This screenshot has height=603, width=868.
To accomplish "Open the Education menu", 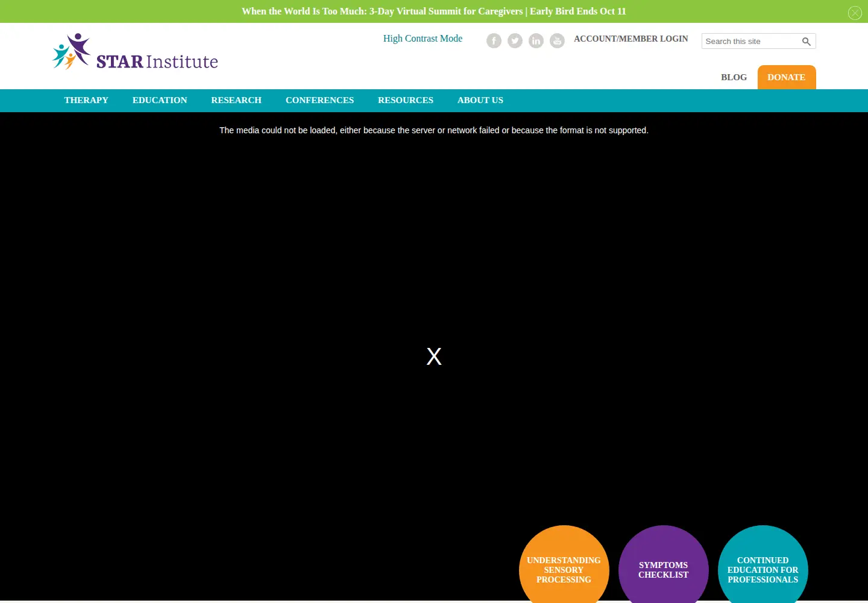I will tap(160, 100).
